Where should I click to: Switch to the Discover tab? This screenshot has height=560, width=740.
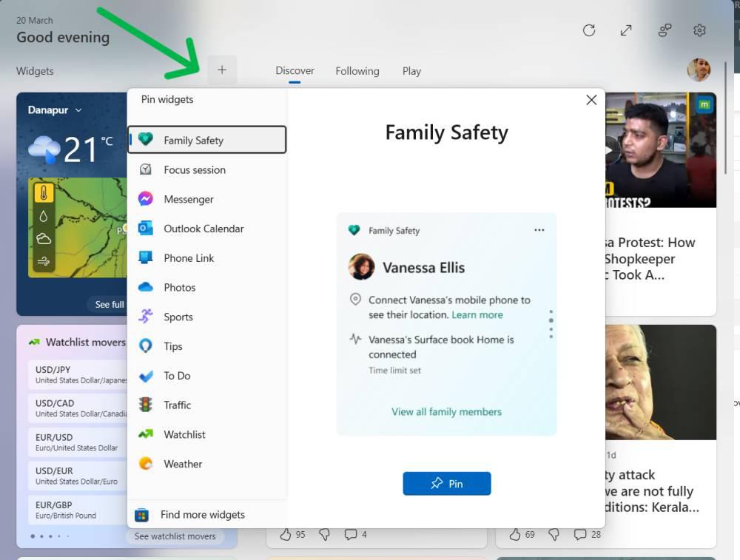[x=295, y=71]
